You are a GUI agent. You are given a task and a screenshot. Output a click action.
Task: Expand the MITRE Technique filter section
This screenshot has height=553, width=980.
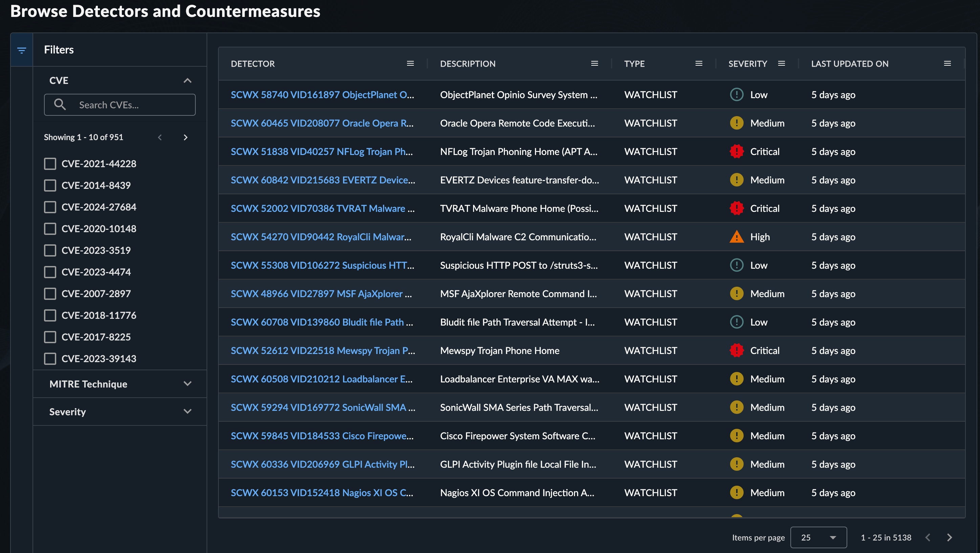(x=187, y=384)
